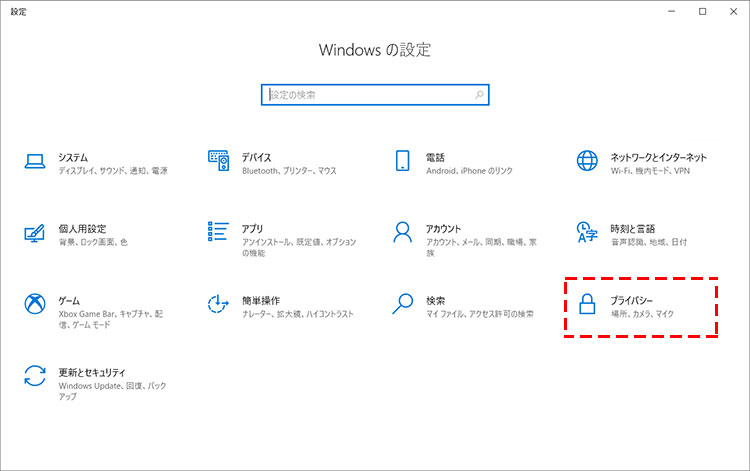
Task: Click the text '音声認識、地域、日付'
Action: (x=649, y=242)
